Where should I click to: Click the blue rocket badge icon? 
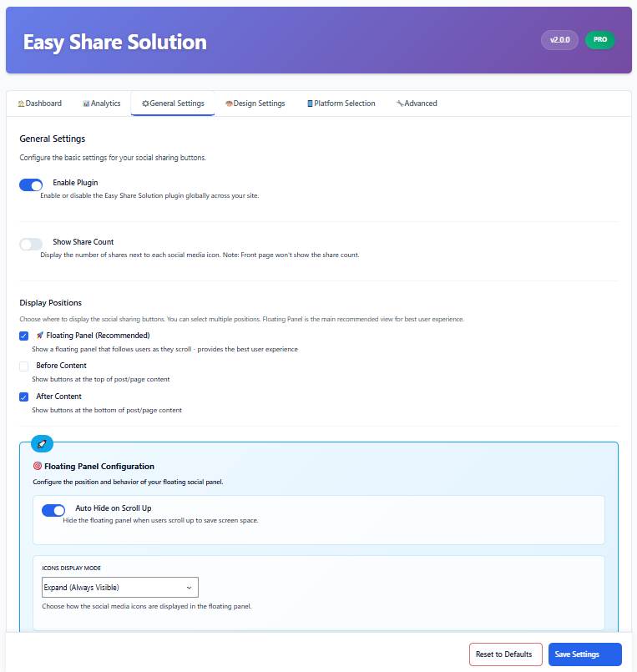42,443
